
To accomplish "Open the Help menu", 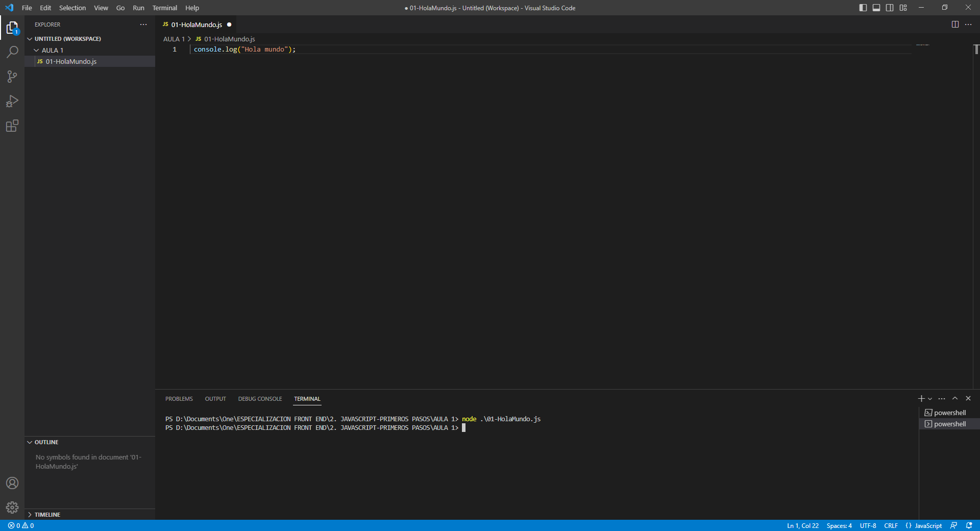I will pos(192,8).
